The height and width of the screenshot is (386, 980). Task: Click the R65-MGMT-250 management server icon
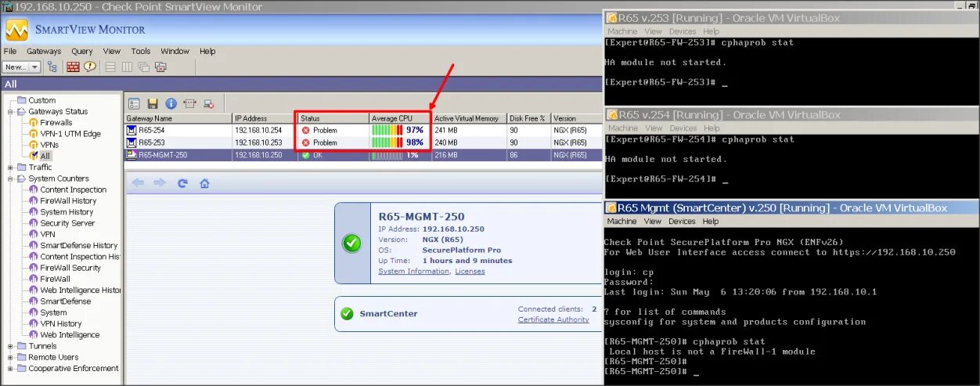click(132, 155)
